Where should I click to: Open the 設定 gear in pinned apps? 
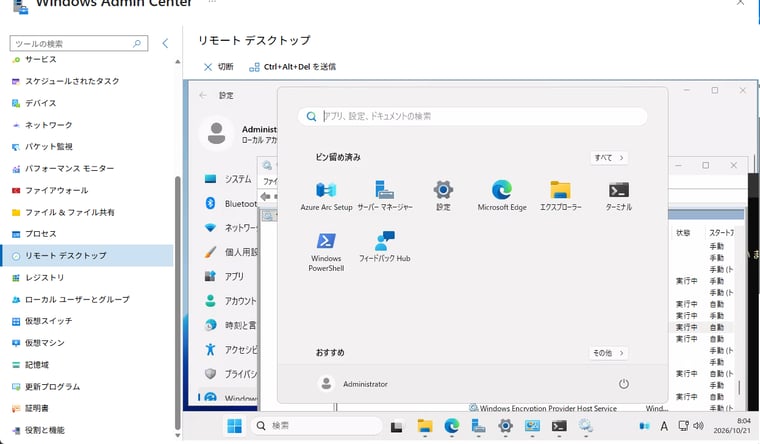[443, 195]
